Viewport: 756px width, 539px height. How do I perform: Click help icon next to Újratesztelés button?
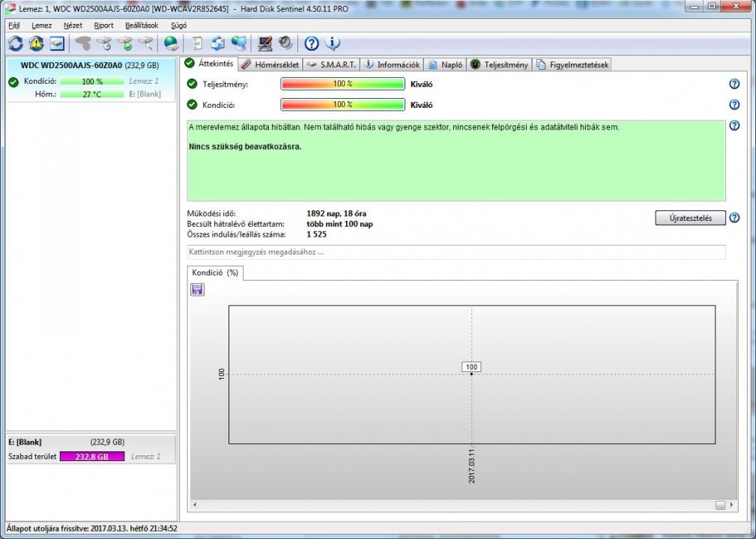click(734, 218)
